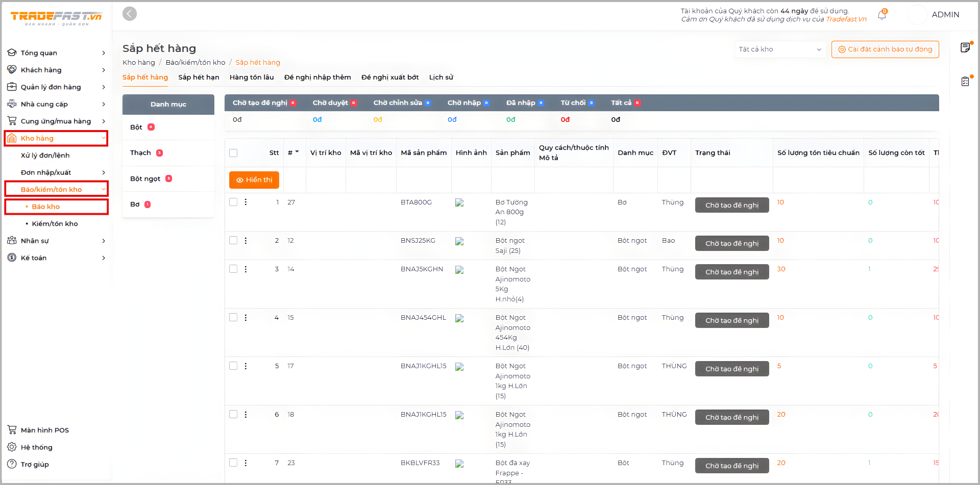Switch to Đề nghị nhập thêm tab

click(x=317, y=78)
